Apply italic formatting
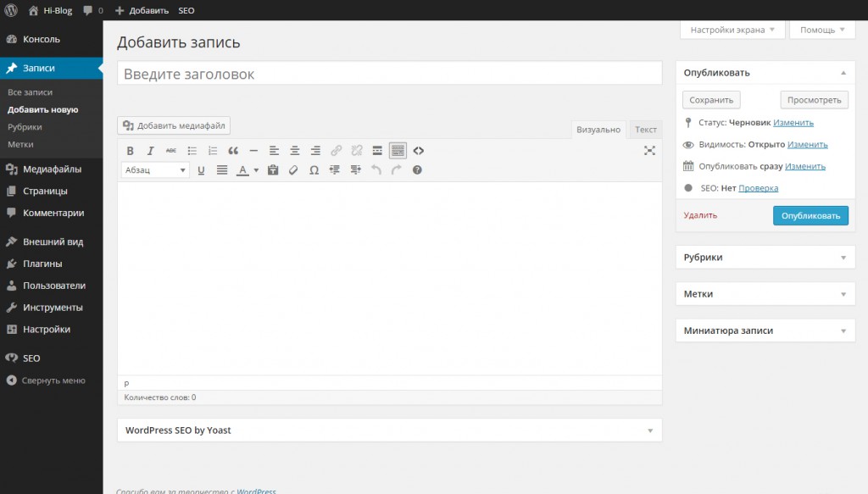 pyautogui.click(x=150, y=151)
